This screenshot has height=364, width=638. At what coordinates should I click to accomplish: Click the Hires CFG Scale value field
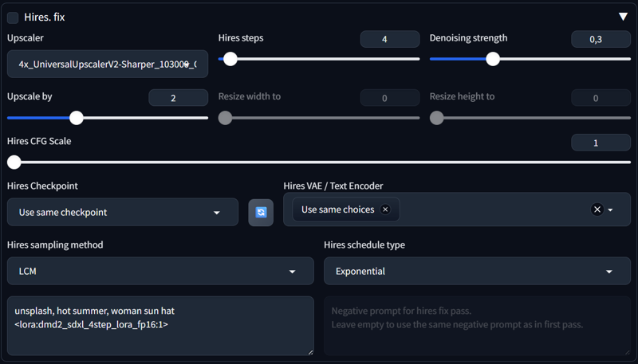pyautogui.click(x=601, y=143)
